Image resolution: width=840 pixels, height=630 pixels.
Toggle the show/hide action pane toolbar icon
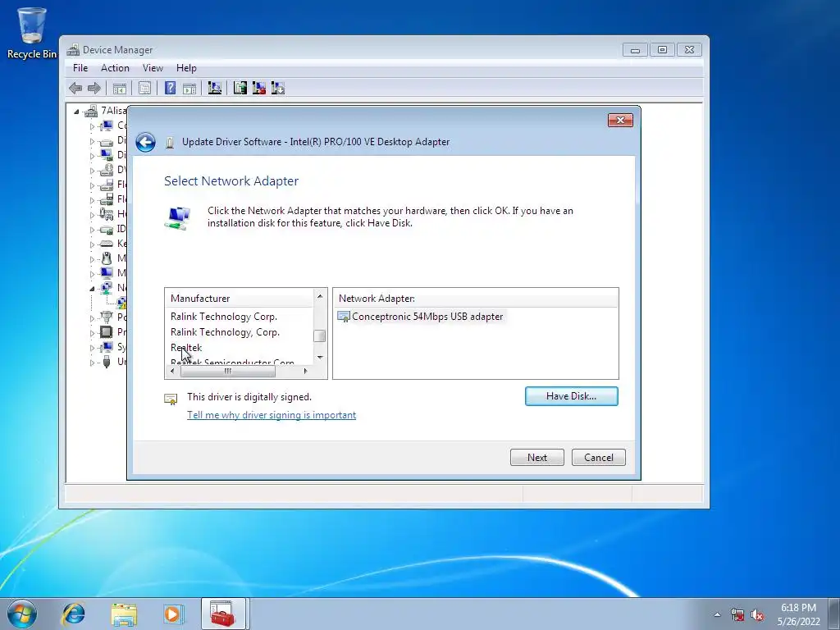[x=189, y=89]
